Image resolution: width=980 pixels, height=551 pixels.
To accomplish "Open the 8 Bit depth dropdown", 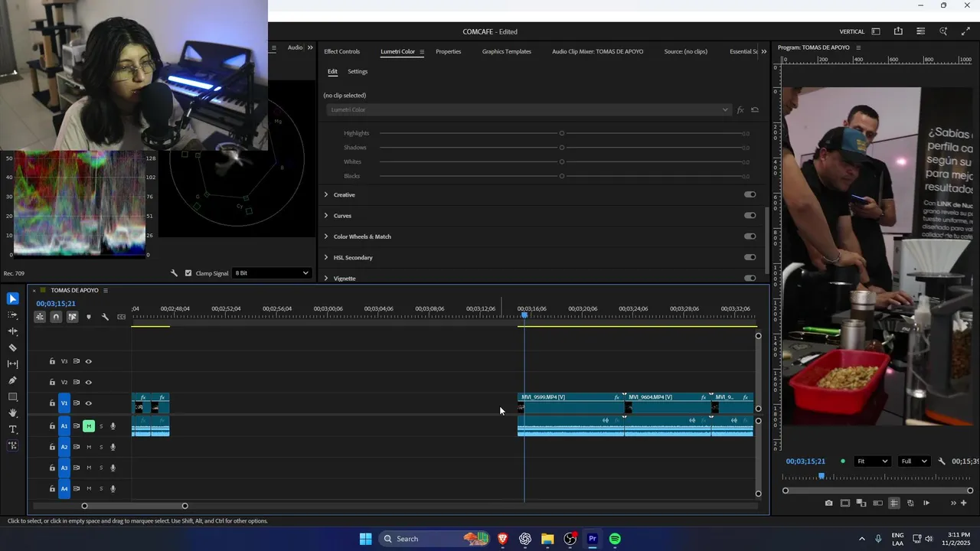I will [x=271, y=273].
